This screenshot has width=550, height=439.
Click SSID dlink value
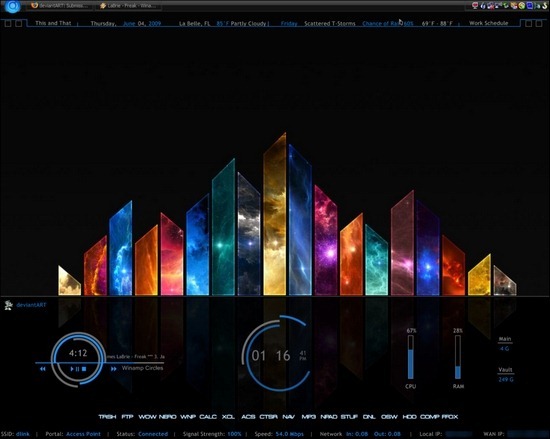tap(22, 434)
